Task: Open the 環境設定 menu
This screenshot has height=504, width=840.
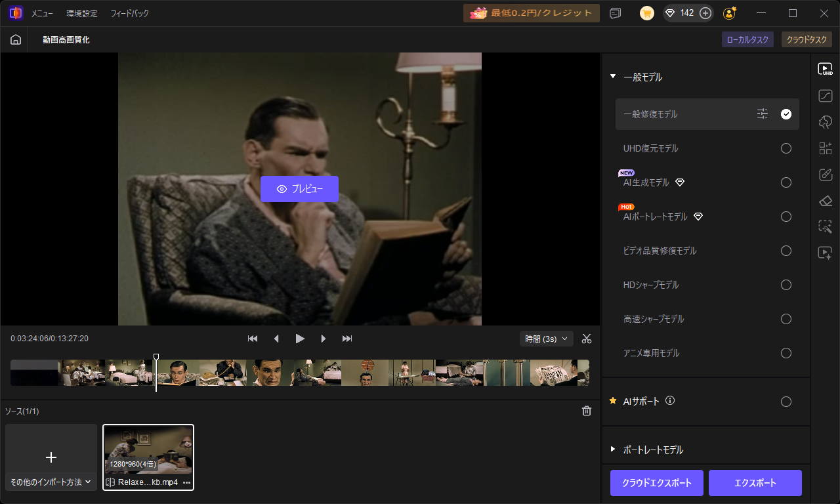Action: [x=82, y=13]
